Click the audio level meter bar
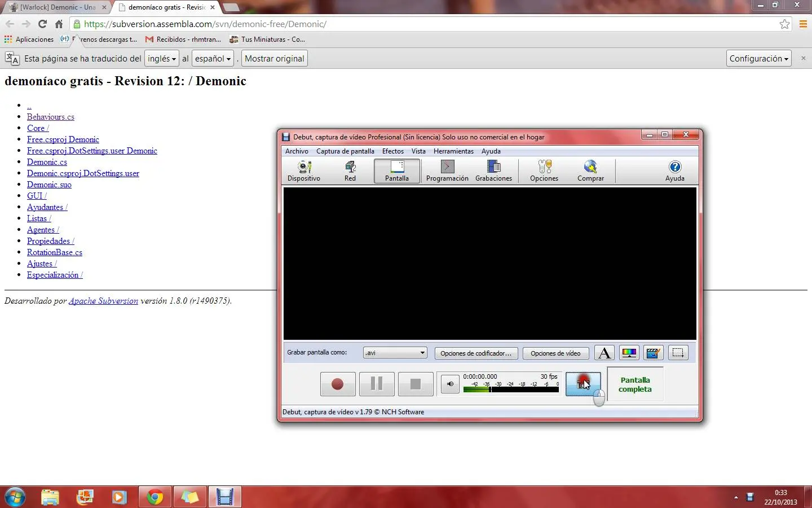 [x=511, y=389]
